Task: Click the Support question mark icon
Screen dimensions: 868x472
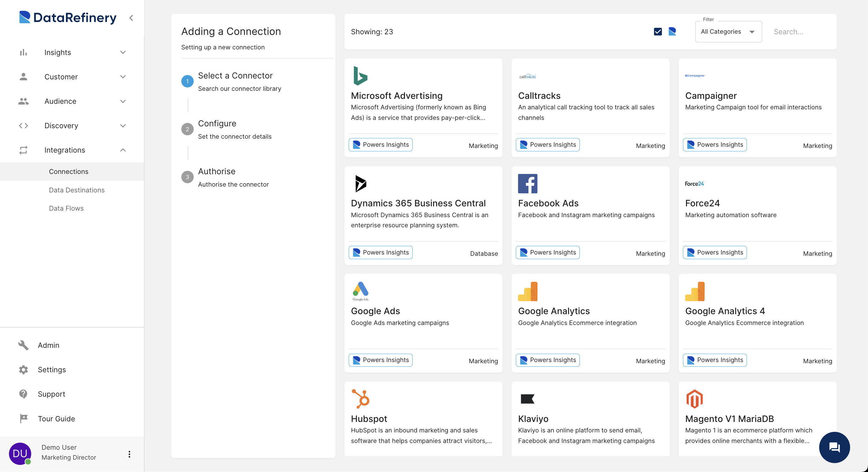Action: tap(23, 394)
